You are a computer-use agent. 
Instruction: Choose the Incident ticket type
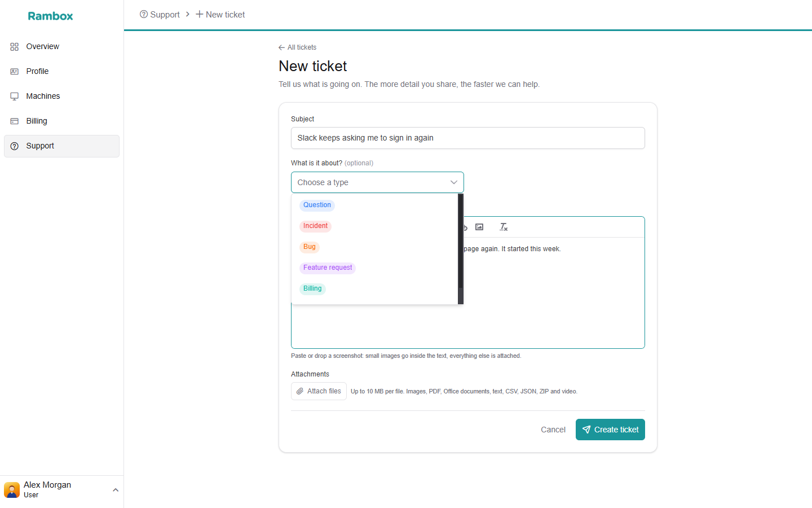tap(315, 226)
